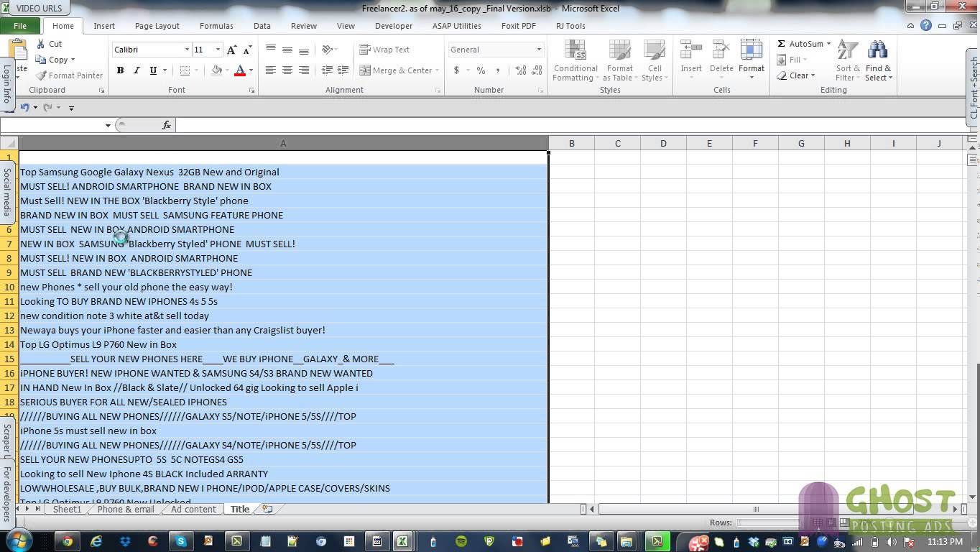Toggle Center horizontal alignment
Viewport: 980px width, 552px height.
287,70
